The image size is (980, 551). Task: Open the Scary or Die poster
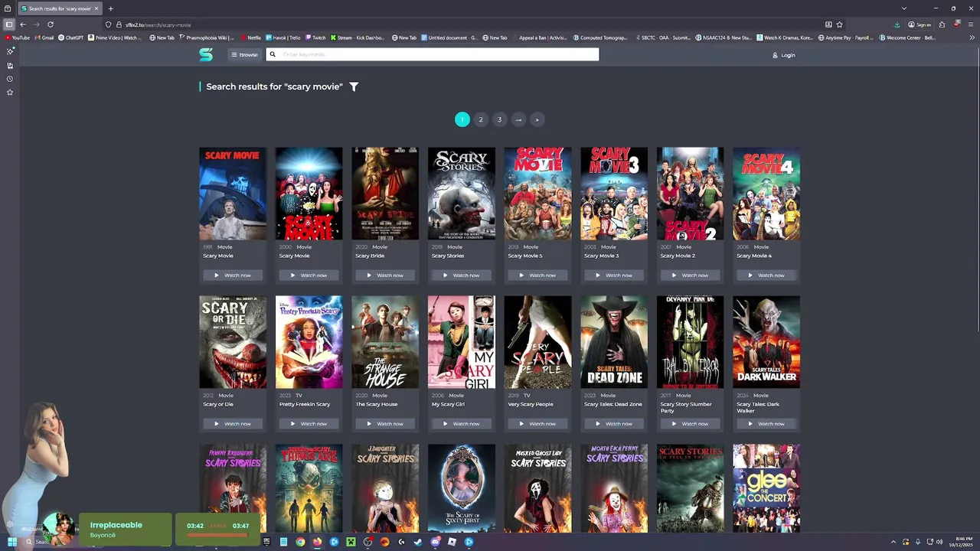pos(233,342)
